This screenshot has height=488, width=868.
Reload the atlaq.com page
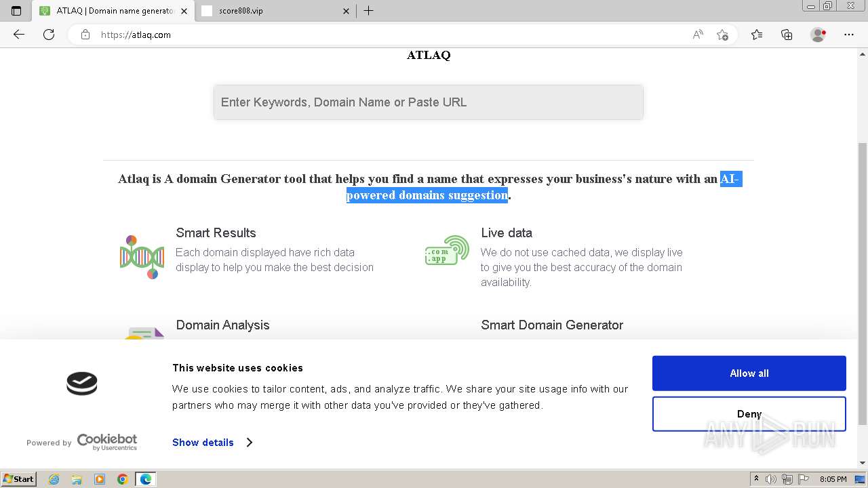click(49, 35)
